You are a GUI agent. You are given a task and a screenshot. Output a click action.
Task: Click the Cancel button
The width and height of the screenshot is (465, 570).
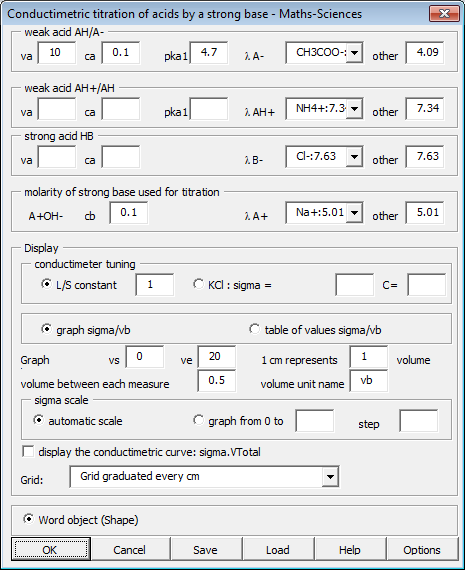[129, 549]
